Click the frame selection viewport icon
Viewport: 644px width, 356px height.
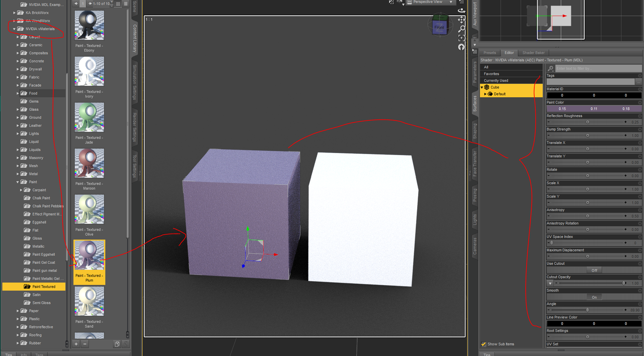pyautogui.click(x=462, y=38)
